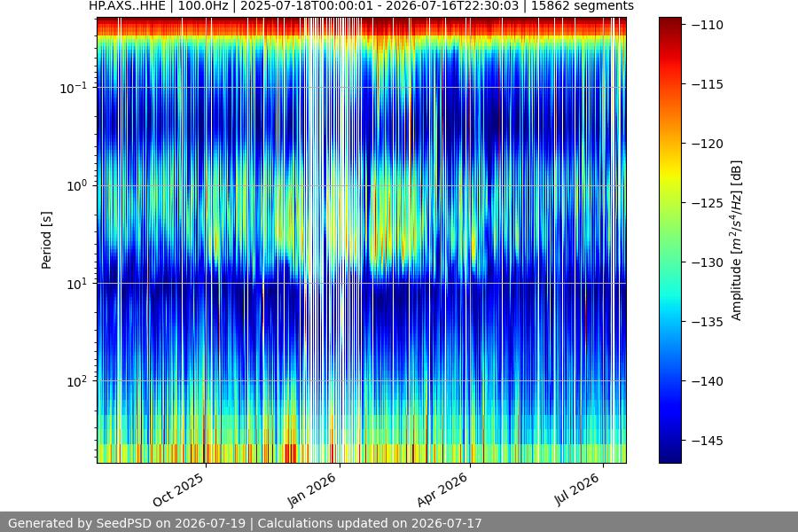Screen dimensions: 798x532
Task: Click the 10¹ period tick label
Action: [77, 284]
